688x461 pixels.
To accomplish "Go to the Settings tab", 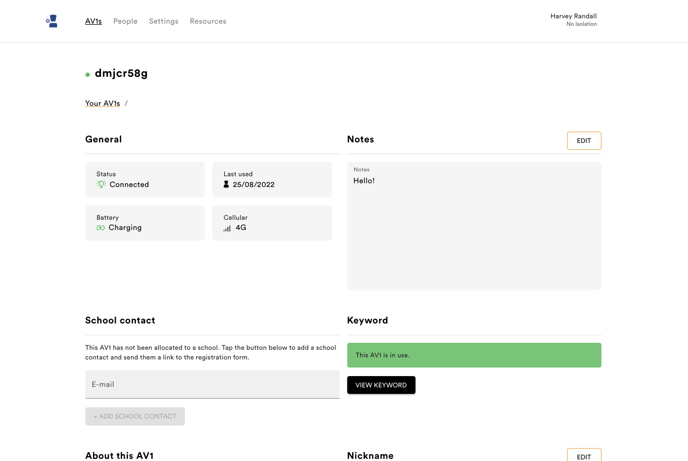I will (x=164, y=21).
